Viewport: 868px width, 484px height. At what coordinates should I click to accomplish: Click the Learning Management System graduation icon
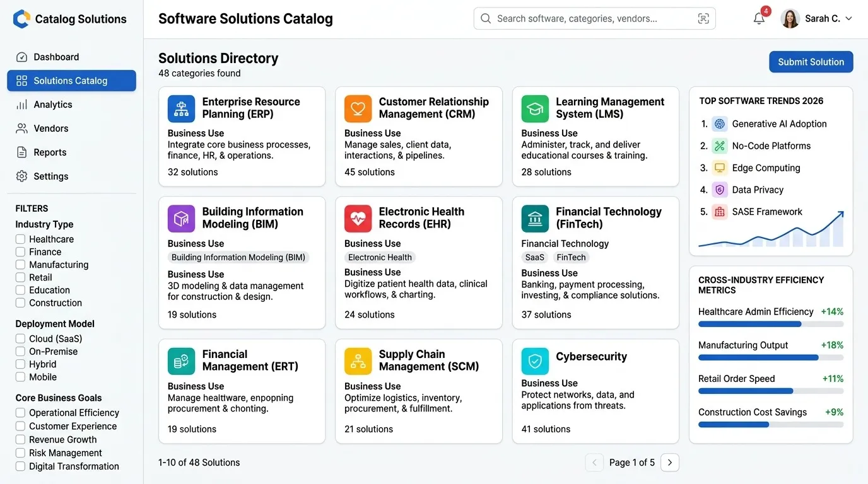point(535,108)
